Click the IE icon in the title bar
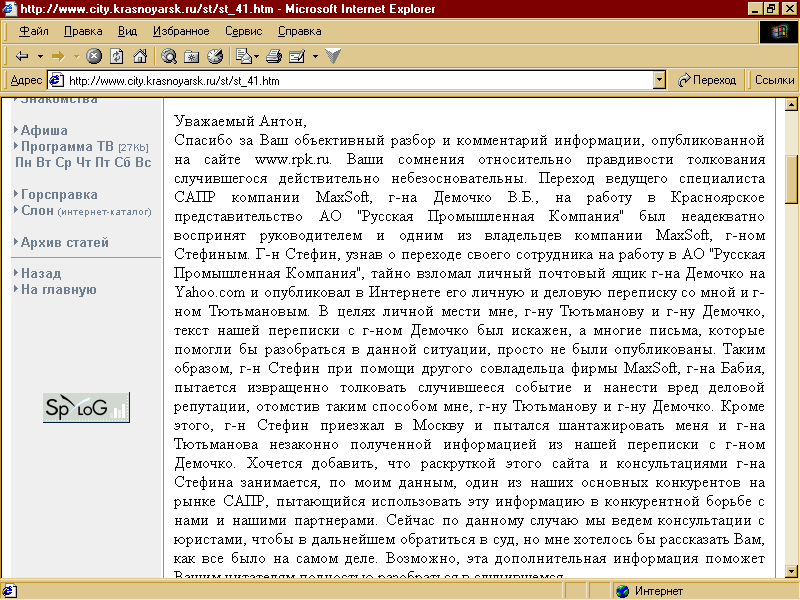 pos(9,9)
